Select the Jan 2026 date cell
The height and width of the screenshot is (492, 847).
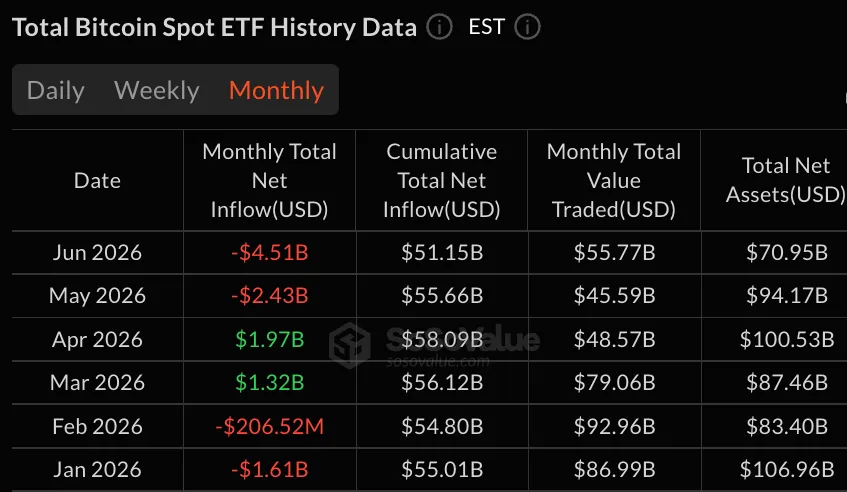click(97, 469)
